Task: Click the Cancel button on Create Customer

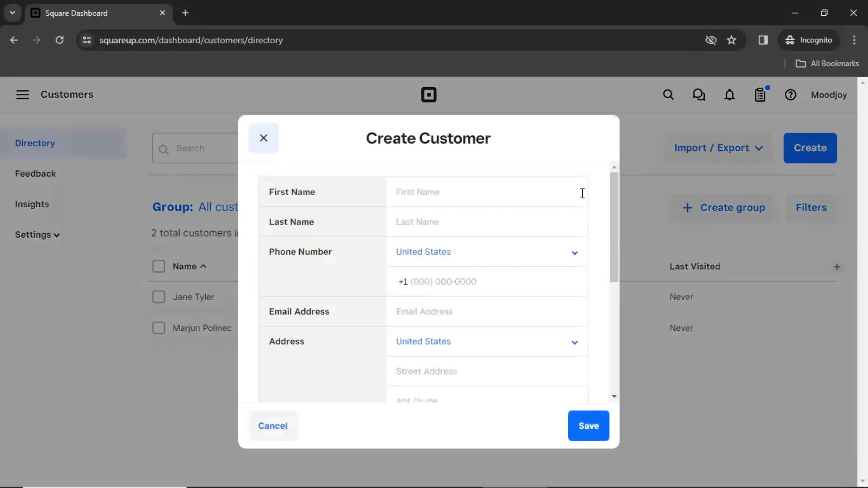Action: point(273,426)
